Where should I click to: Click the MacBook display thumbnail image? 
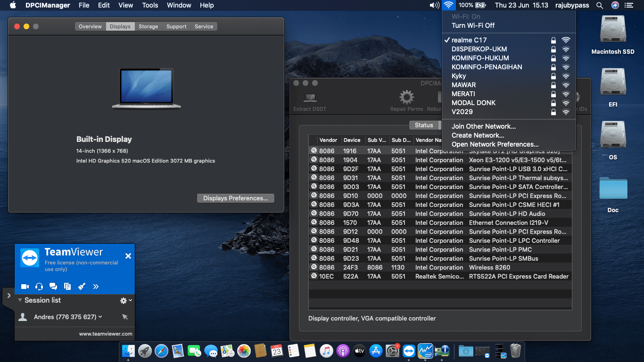(x=146, y=89)
